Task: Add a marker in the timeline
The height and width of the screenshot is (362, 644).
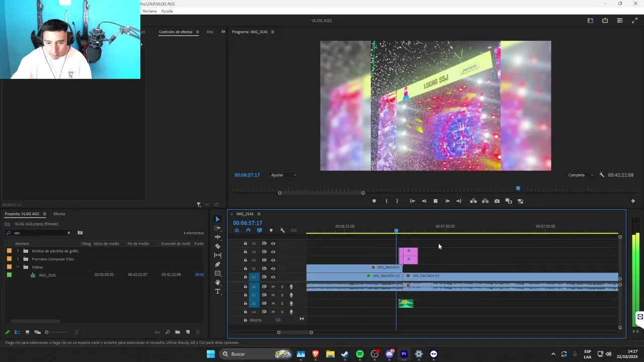Action: click(271, 230)
